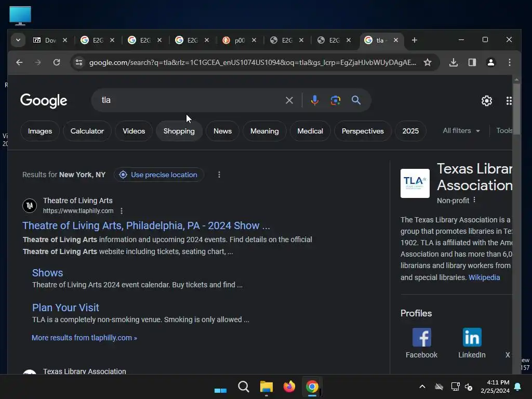The image size is (532, 399).
Task: Click desktop computer monitor icon
Action: coord(20,16)
